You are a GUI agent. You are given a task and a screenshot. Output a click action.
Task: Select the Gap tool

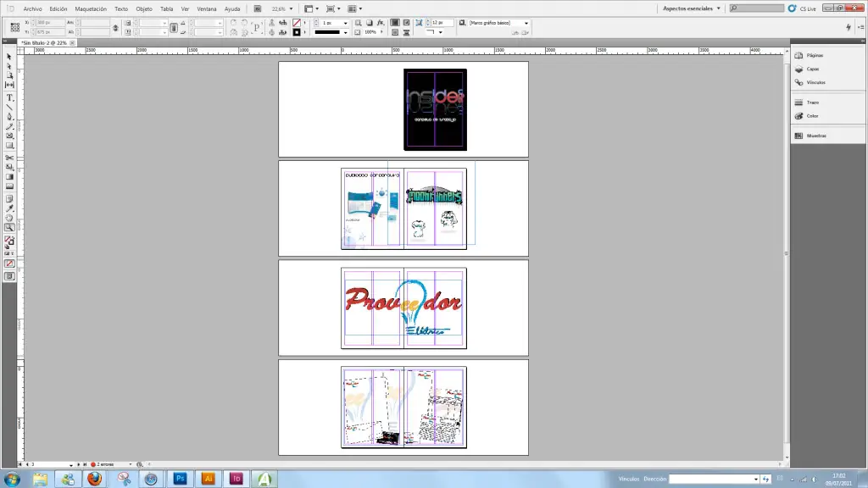(8, 85)
